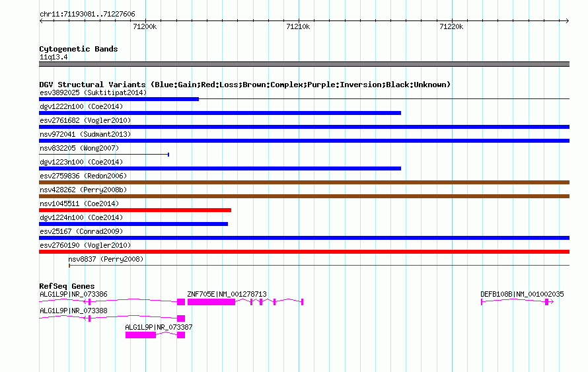
Task: Open nsv428262 (Perry2008b) variant label
Action: tap(83, 190)
